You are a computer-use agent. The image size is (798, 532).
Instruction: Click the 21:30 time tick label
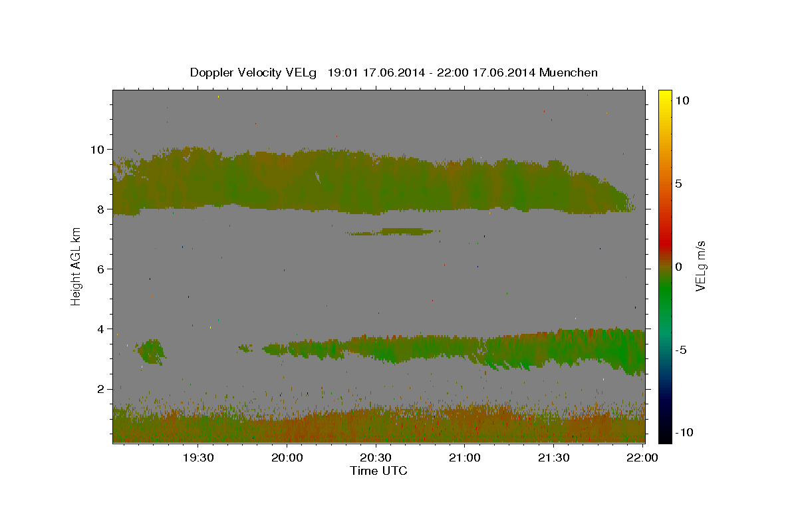(553, 458)
